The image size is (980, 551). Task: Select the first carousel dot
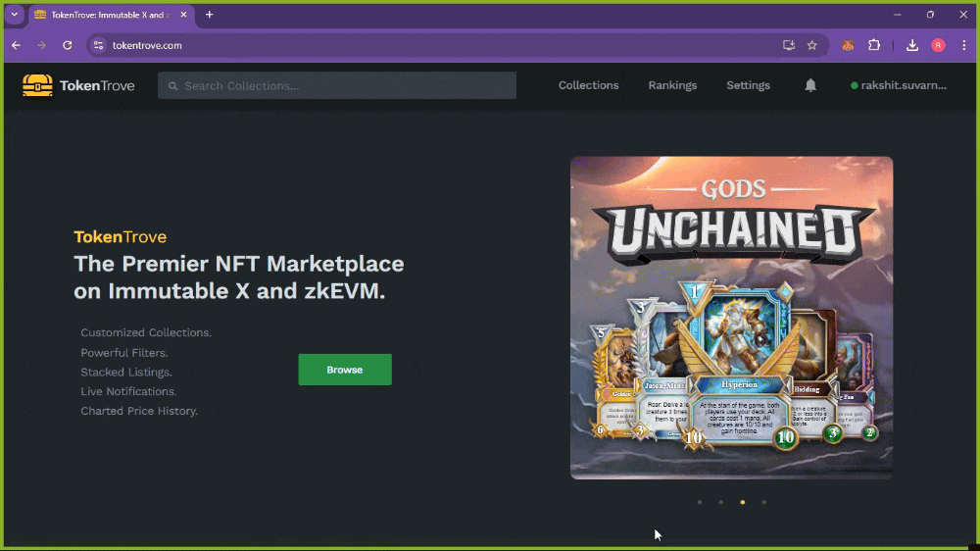[700, 502]
